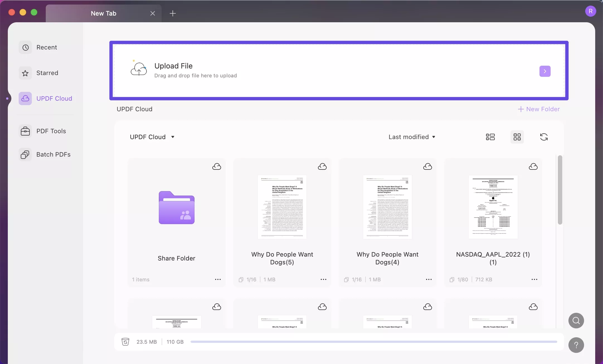Click cloud icon on Why Do People Want Dogs(4)
603x364 pixels.
pos(427,166)
